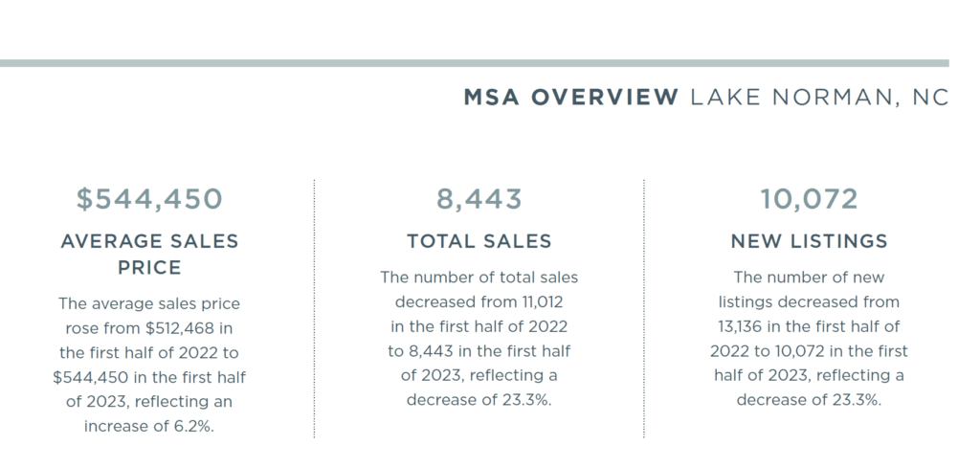Click the large $544,450 headline figure
This screenshot has width=980, height=467.
click(x=149, y=199)
